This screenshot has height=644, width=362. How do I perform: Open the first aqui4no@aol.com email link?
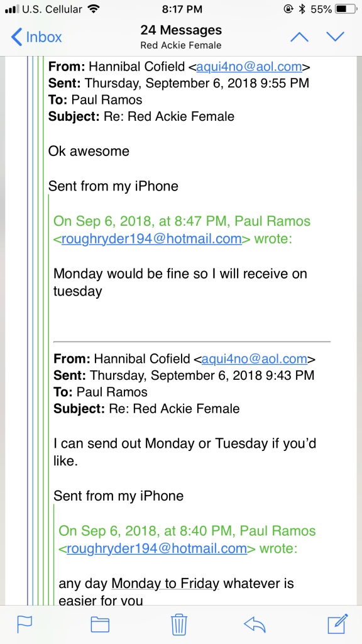249,67
